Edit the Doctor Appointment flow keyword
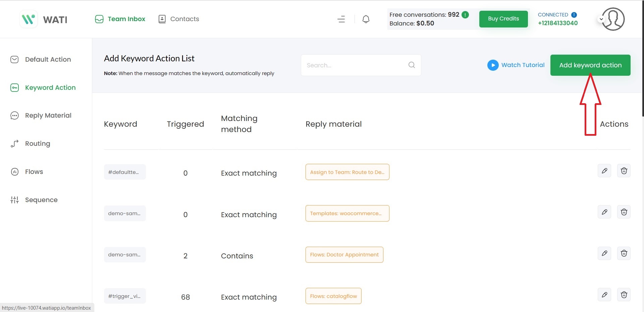644x312 pixels. pos(604,253)
